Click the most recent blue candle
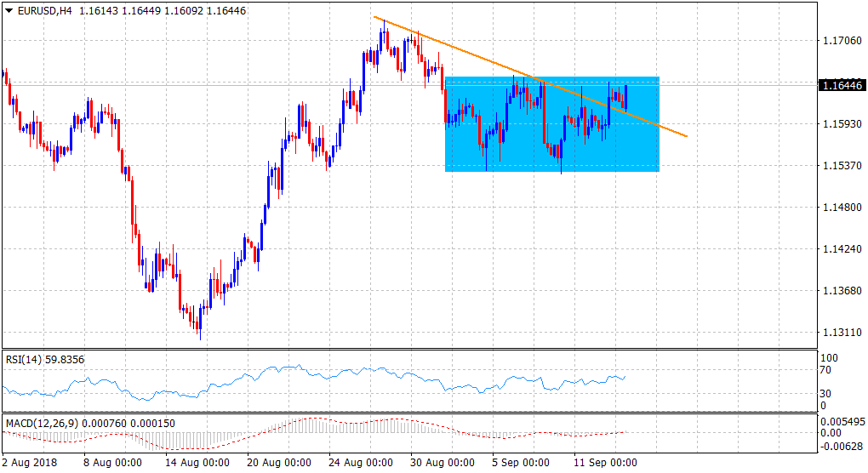 coord(626,94)
